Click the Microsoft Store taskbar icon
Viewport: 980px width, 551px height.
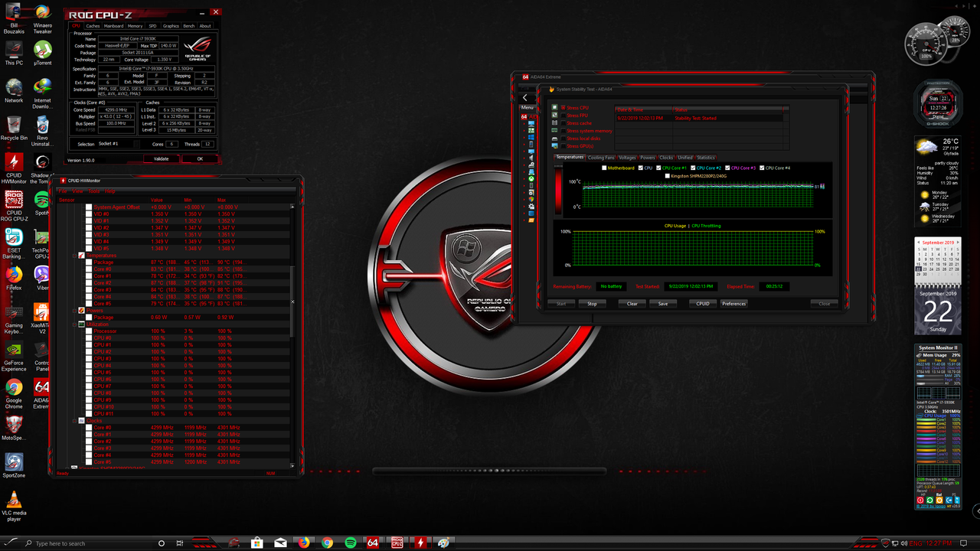pyautogui.click(x=257, y=543)
